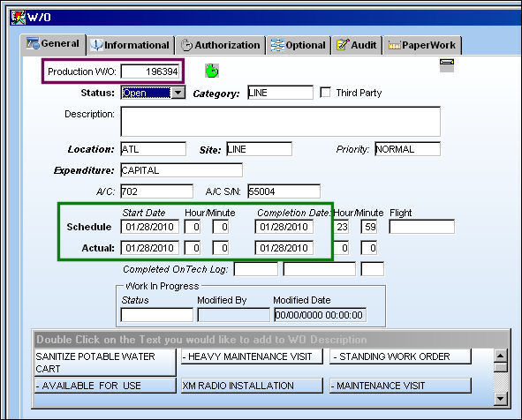Viewport: 522px width, 420px height.
Task: Switch to the Informational tab
Action: click(x=131, y=45)
